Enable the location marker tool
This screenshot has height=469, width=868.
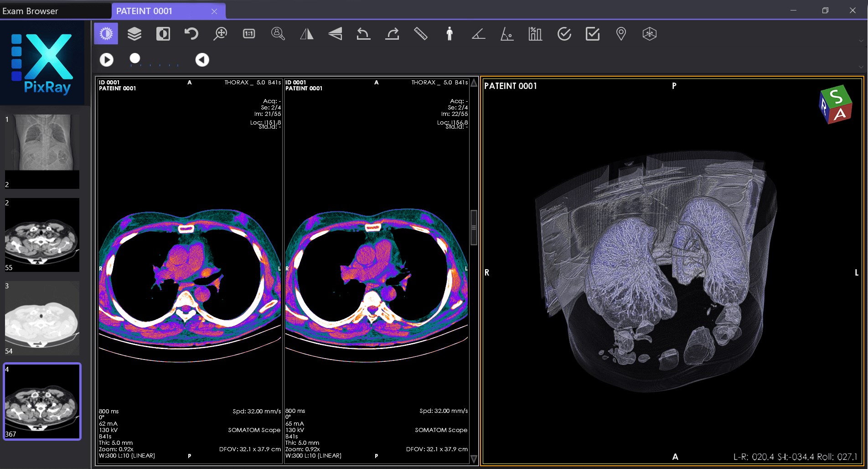click(x=620, y=33)
